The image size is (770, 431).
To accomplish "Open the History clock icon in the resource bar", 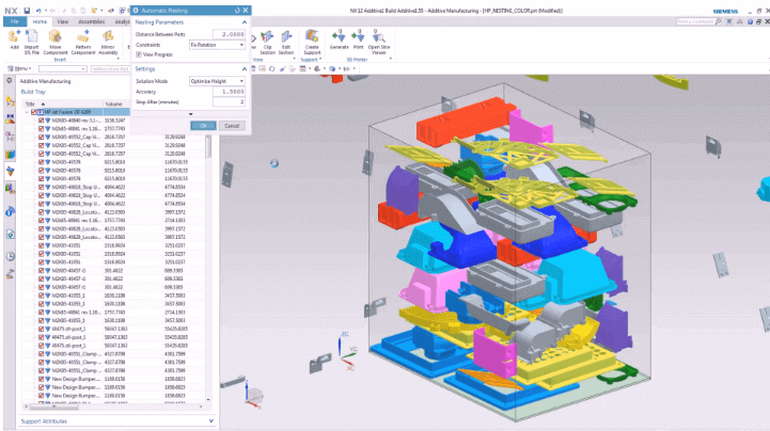I will 10,256.
